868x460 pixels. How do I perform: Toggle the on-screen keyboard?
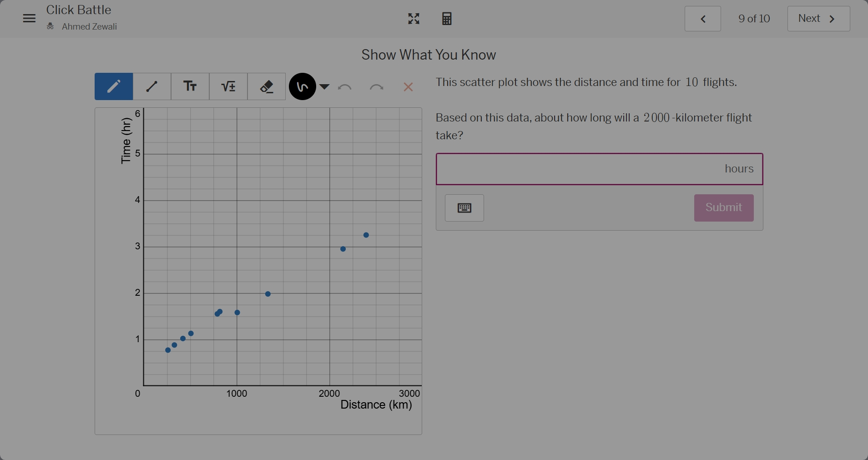464,208
